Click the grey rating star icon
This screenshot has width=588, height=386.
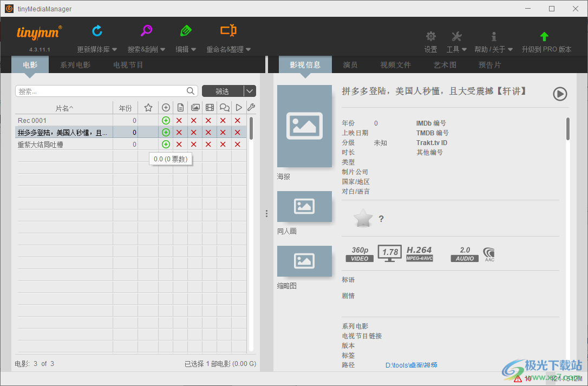click(363, 218)
